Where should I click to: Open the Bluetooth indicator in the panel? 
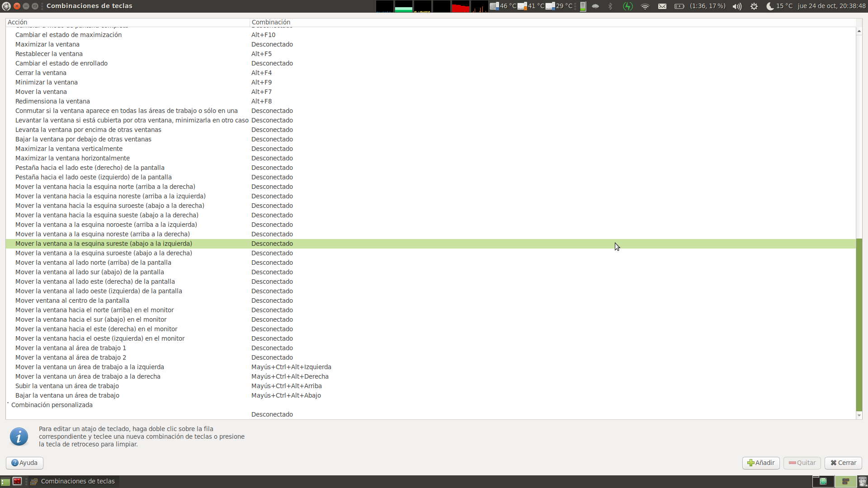(610, 6)
